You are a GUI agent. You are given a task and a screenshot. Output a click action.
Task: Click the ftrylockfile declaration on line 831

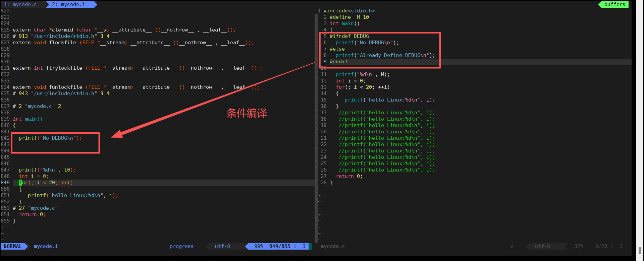click(x=138, y=68)
